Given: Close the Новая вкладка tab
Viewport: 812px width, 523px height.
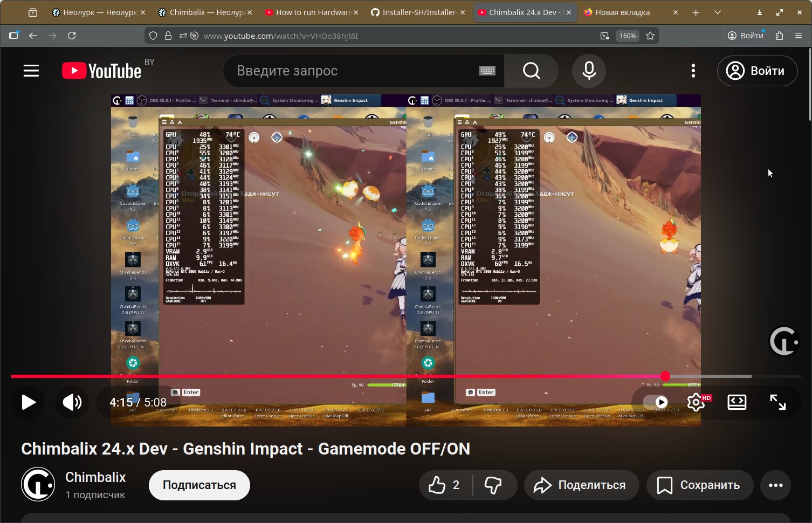Looking at the screenshot, I should 675,12.
